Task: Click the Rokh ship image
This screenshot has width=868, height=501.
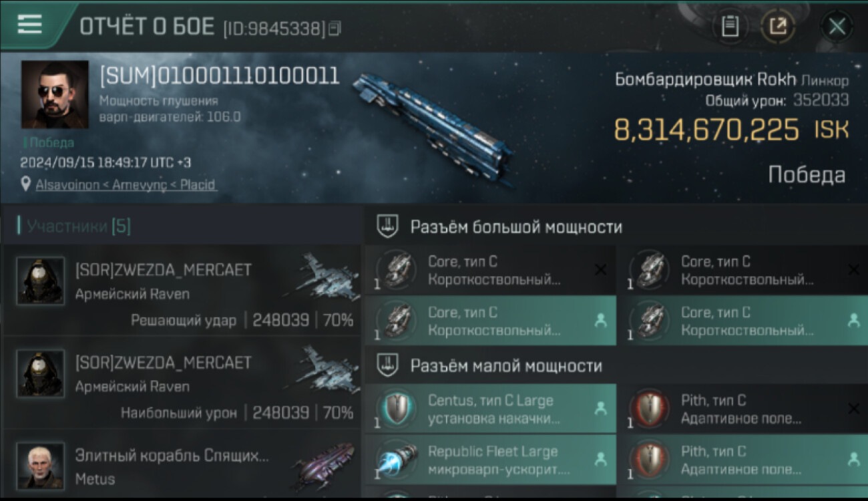Action: (x=433, y=127)
